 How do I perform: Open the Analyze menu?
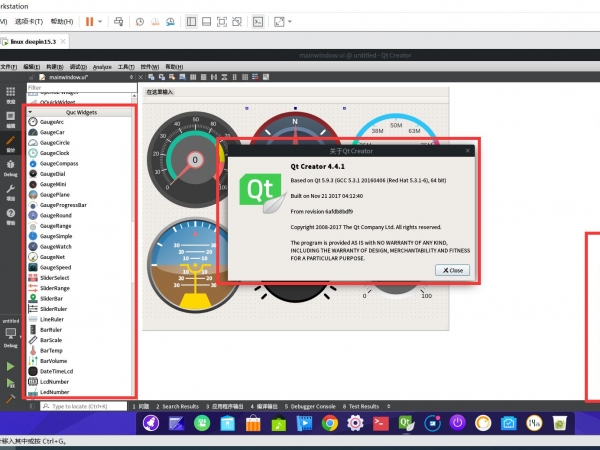click(102, 66)
